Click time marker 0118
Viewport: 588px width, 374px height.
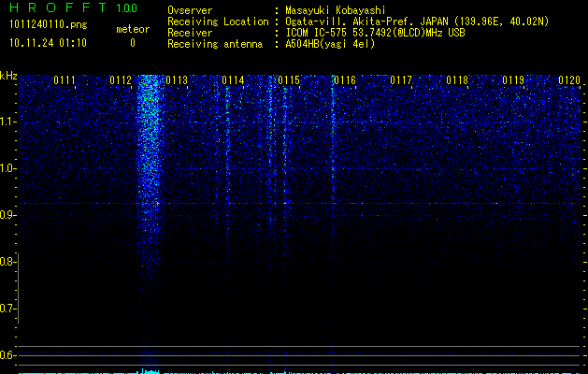[457, 80]
